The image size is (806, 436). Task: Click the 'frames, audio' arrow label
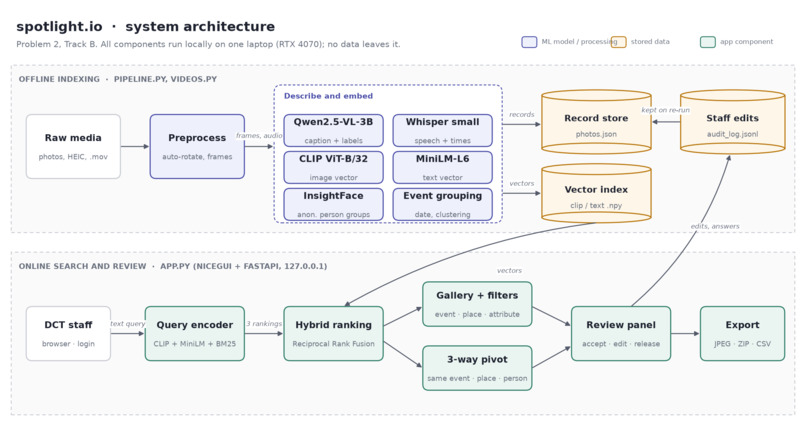click(x=259, y=136)
